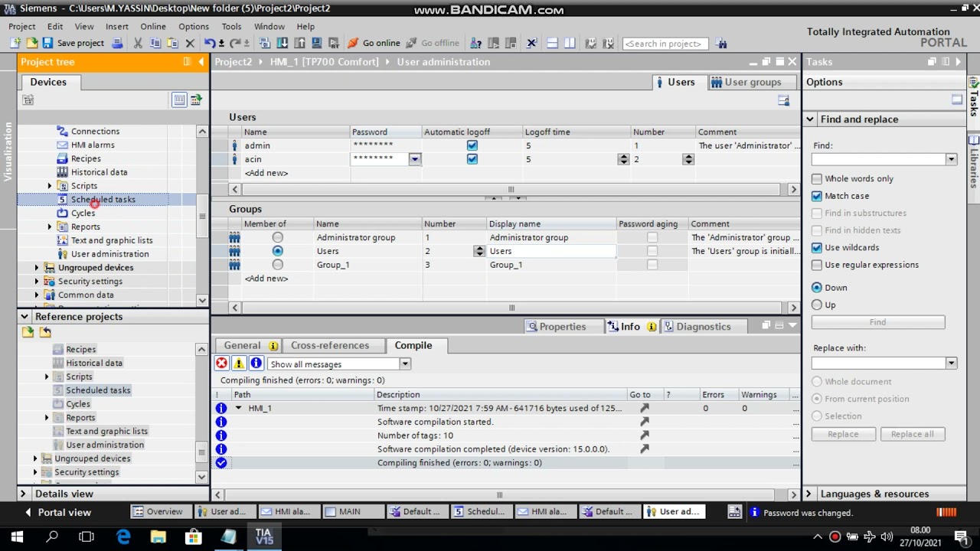
Task: Click the Copy toolbar icon
Action: (155, 44)
